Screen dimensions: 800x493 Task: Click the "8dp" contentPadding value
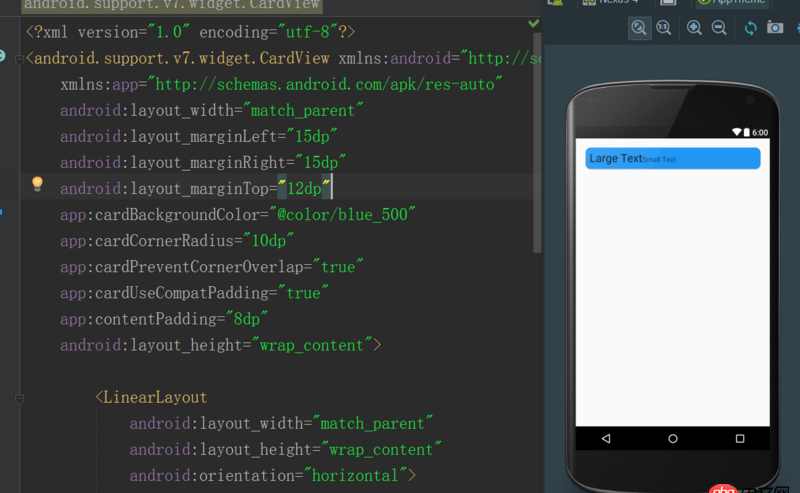pos(247,319)
